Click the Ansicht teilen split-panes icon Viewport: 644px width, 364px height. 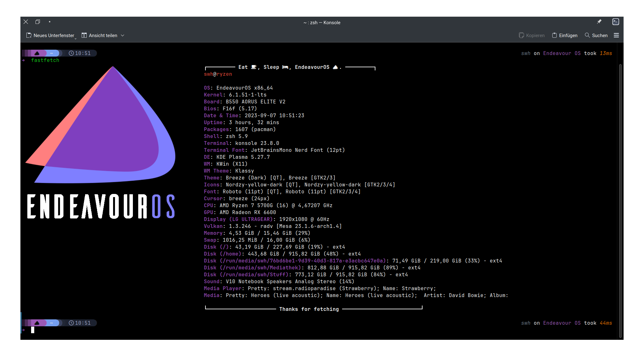pos(84,36)
